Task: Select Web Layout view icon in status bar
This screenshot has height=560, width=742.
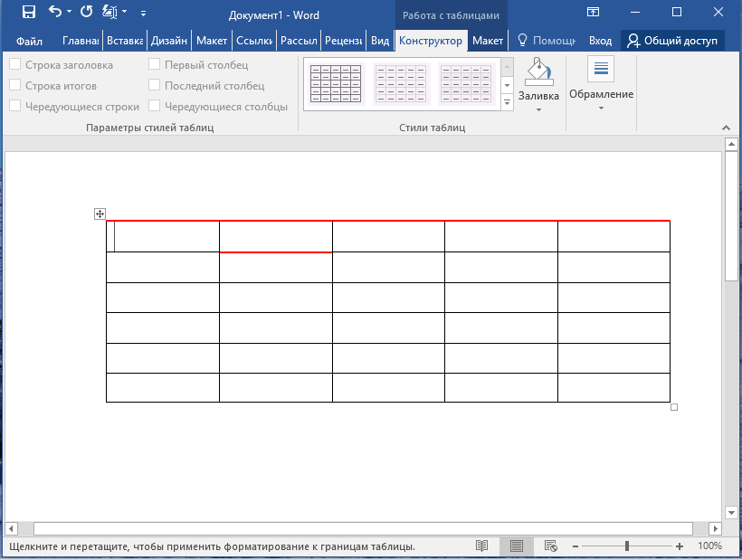Action: [549, 546]
